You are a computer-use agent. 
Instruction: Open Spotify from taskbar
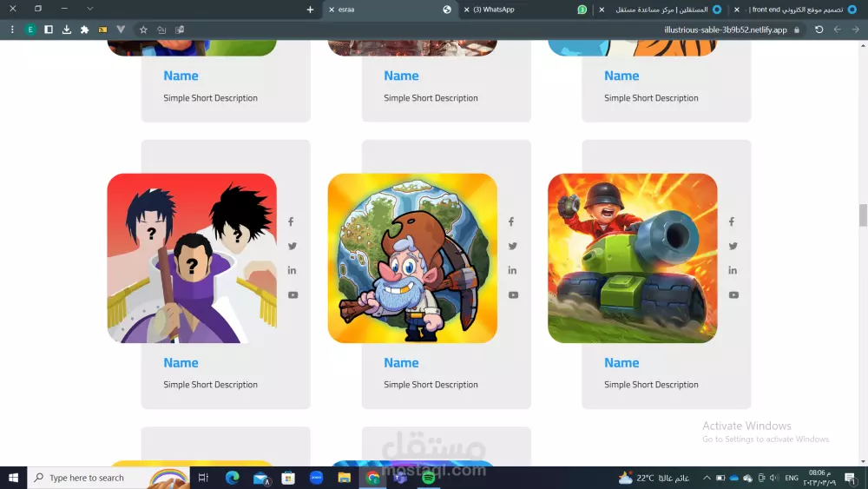coord(429,478)
